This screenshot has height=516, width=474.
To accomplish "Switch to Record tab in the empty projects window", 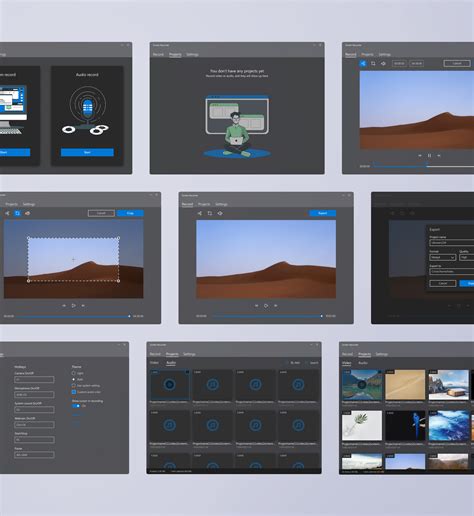I will [158, 54].
